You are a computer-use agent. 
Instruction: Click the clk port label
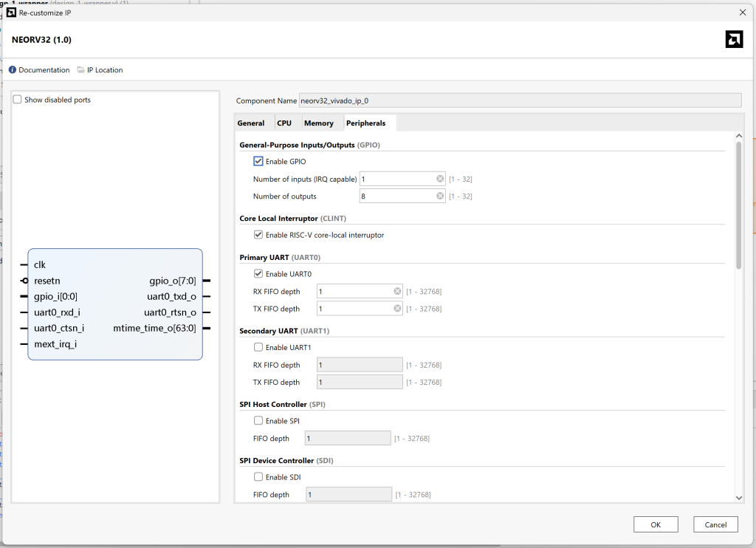[x=40, y=264]
